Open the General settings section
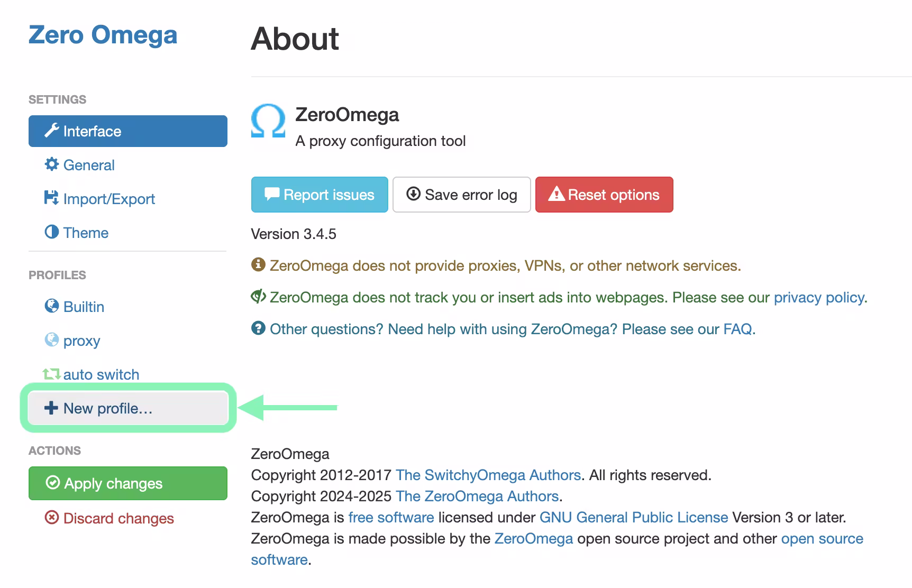 point(89,165)
